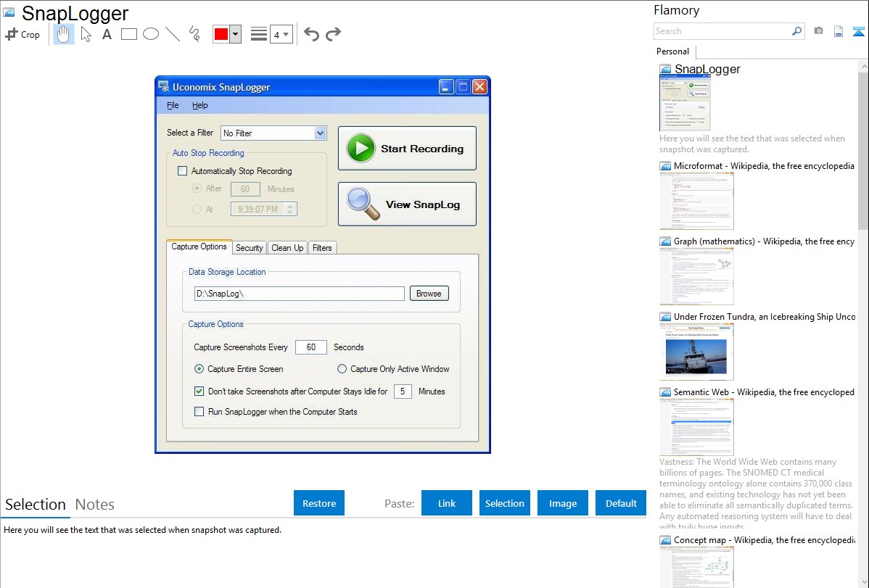Click the idle minutes field showing 5
The image size is (869, 588).
point(403,392)
